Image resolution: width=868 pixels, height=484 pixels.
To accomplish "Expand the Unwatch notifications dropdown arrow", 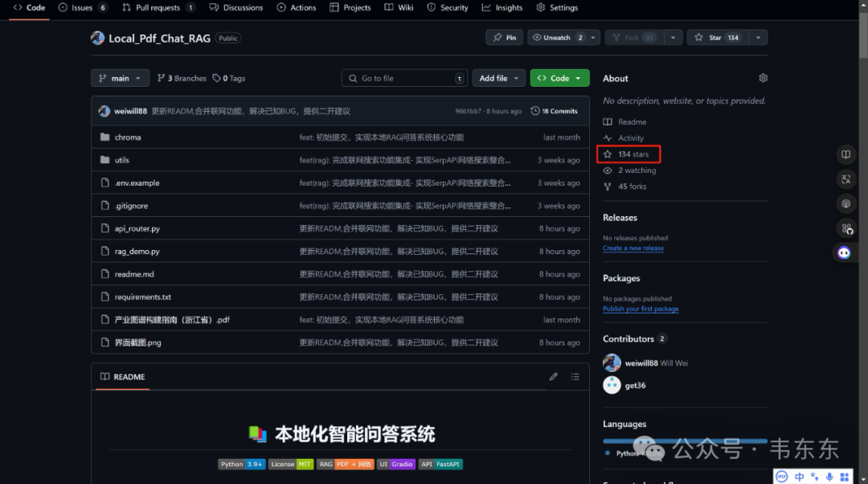I will point(593,38).
